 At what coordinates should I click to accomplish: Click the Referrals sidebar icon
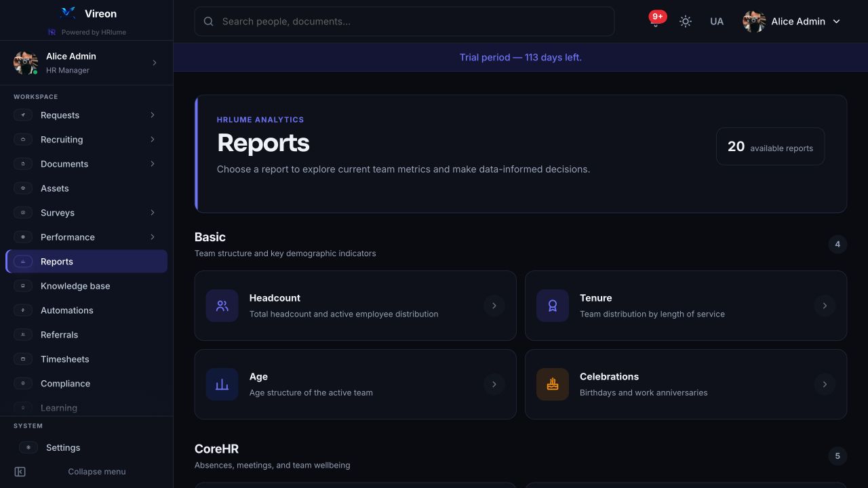point(23,335)
